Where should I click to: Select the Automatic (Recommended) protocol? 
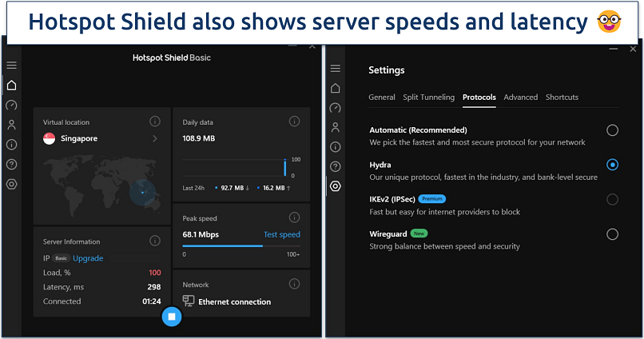tap(612, 130)
